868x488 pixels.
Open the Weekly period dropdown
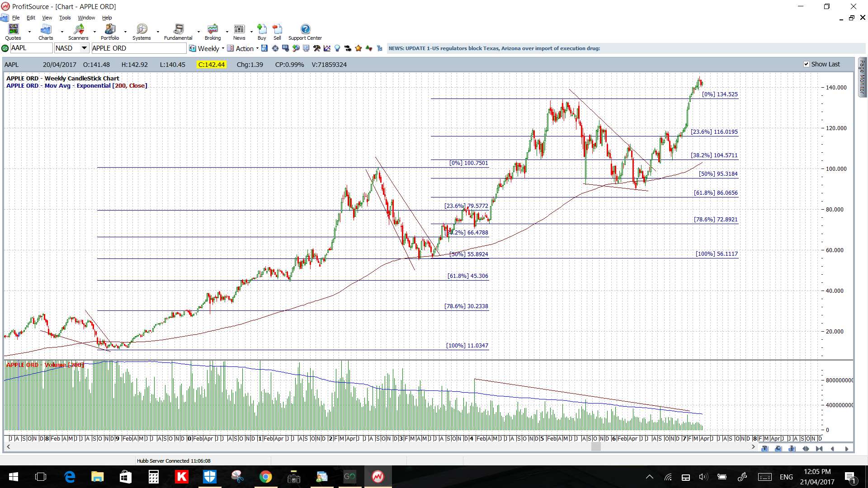207,48
